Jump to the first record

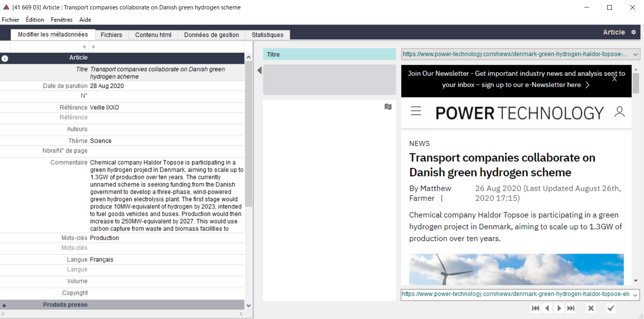[535, 308]
